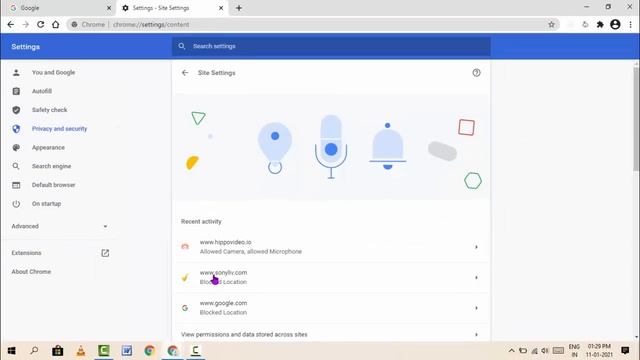Click the On startup power icon

[16, 204]
